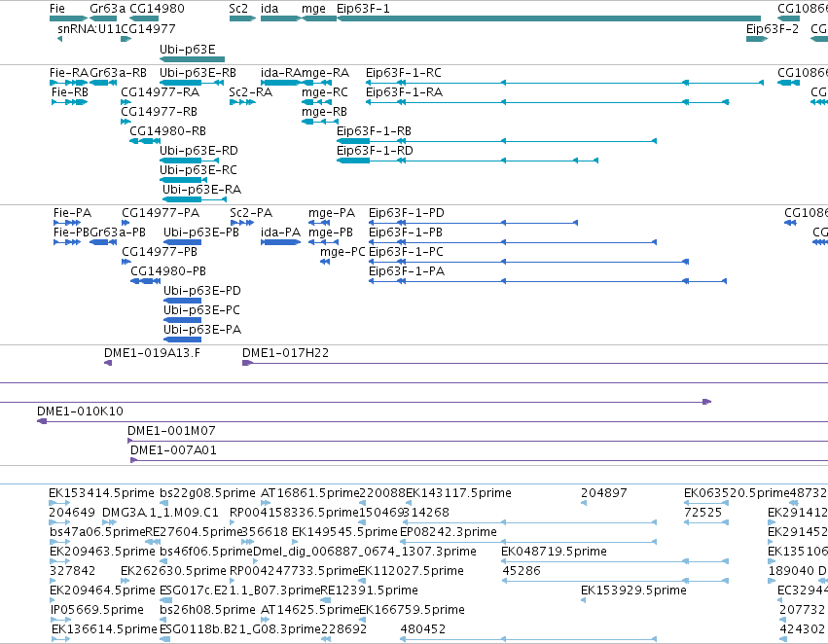The width and height of the screenshot is (828, 644).
Task: Select the CG14980 gene feature
Action: (x=144, y=18)
